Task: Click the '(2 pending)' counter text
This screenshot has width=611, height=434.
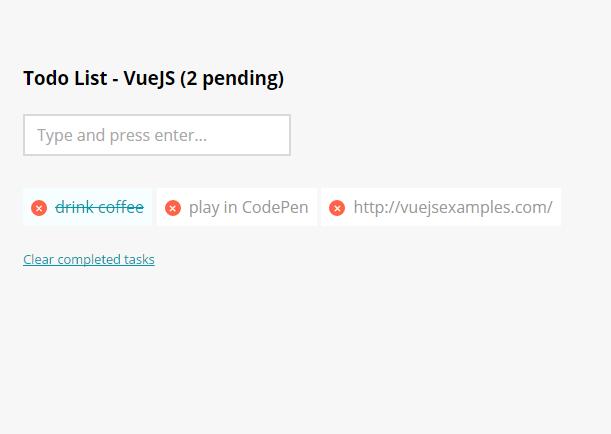Action: 232,78
